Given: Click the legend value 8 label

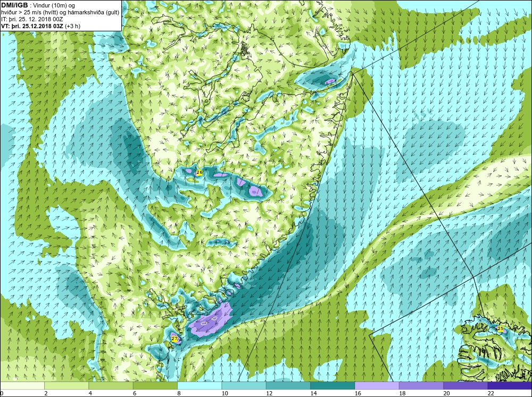Looking at the screenshot, I should pyautogui.click(x=179, y=393).
